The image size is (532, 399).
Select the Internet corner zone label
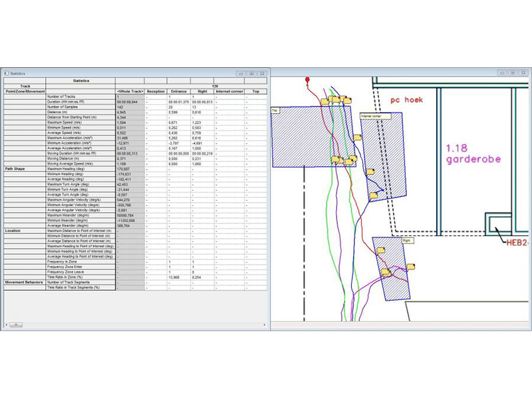(x=371, y=116)
